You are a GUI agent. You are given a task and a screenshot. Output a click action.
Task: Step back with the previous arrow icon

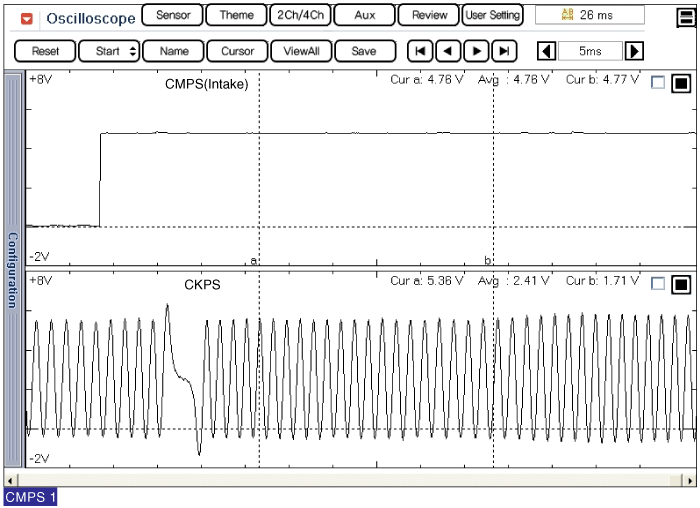click(449, 51)
